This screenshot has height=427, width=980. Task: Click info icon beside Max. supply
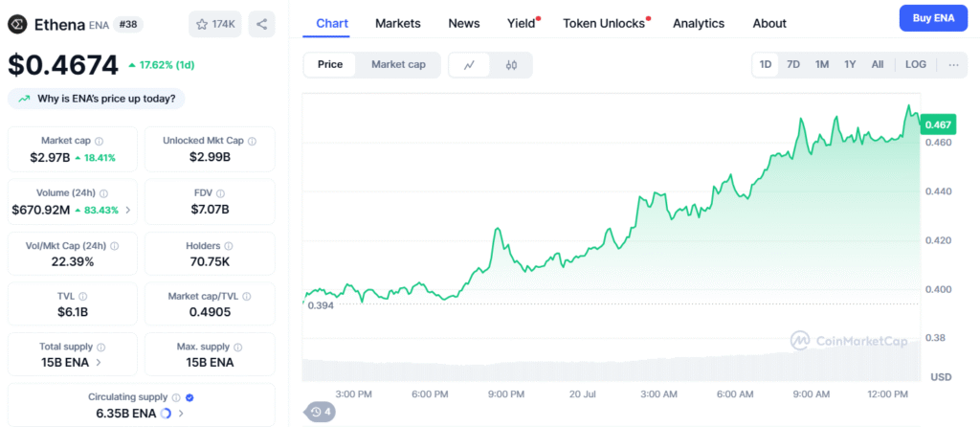(x=238, y=347)
